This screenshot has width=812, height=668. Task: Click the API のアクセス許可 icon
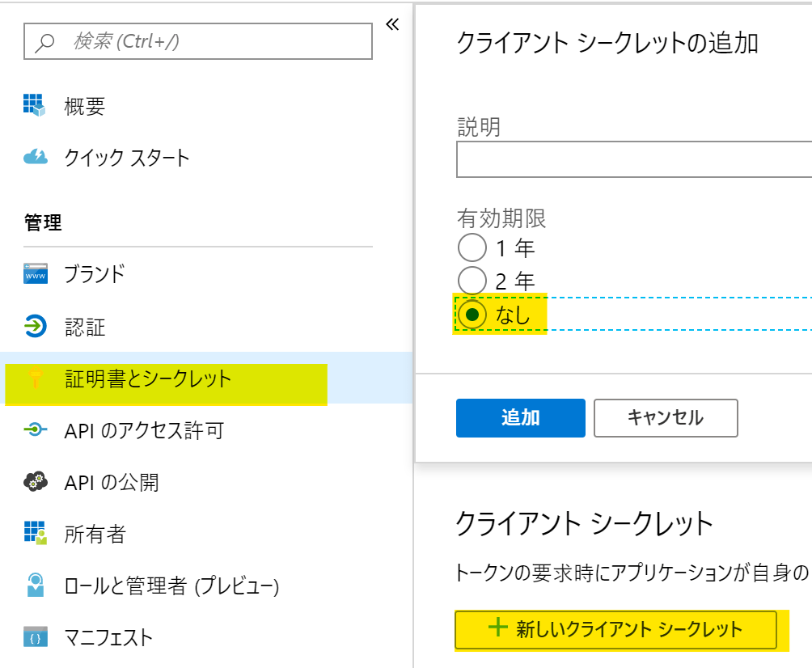coord(36,430)
